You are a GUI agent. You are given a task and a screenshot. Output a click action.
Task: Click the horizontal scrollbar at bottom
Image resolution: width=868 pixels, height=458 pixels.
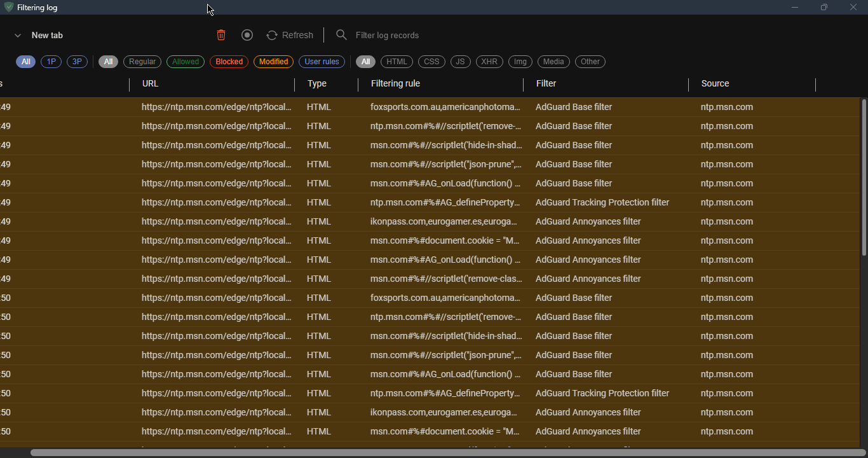(x=445, y=452)
